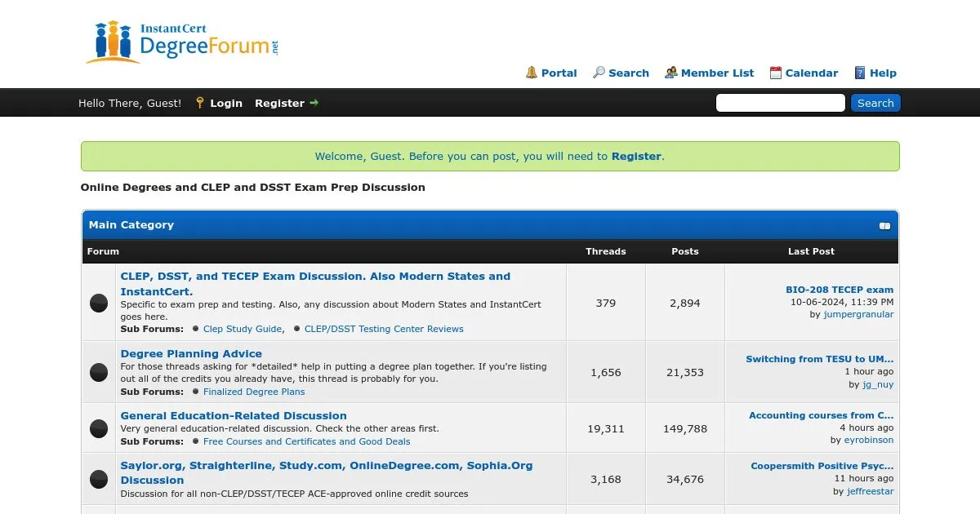This screenshot has width=980, height=514.
Task: Click the status icon for Saylor.org forum
Action: 99,479
